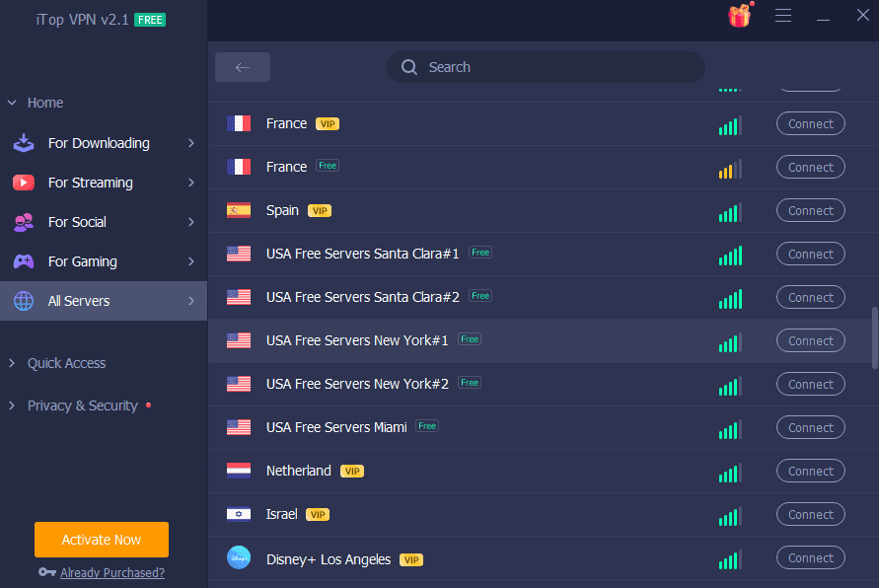Viewport: 879px width, 588px height.
Task: Click the VIP badge next to Netherland
Action: [352, 472]
